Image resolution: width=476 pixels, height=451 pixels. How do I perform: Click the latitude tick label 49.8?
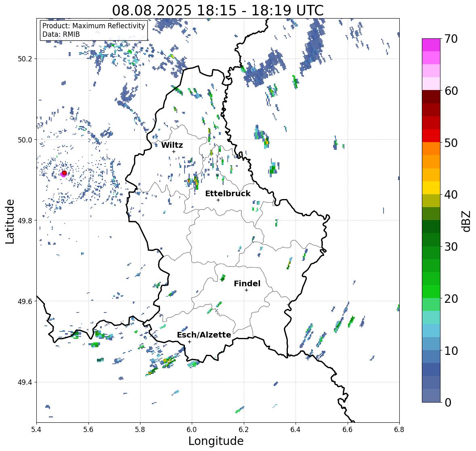point(25,220)
